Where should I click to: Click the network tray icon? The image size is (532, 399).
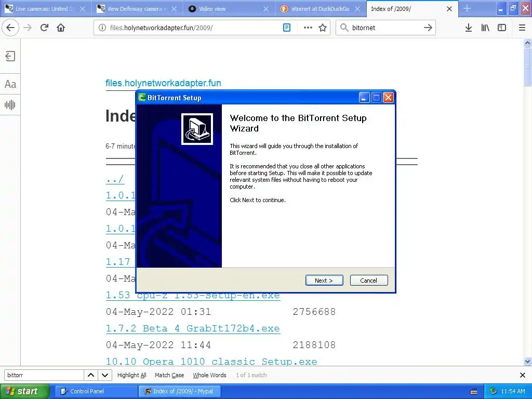(494, 391)
